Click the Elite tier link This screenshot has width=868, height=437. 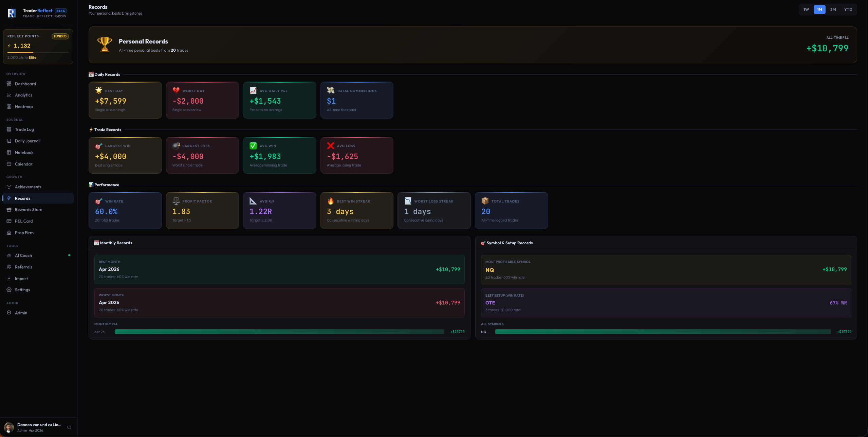point(33,57)
